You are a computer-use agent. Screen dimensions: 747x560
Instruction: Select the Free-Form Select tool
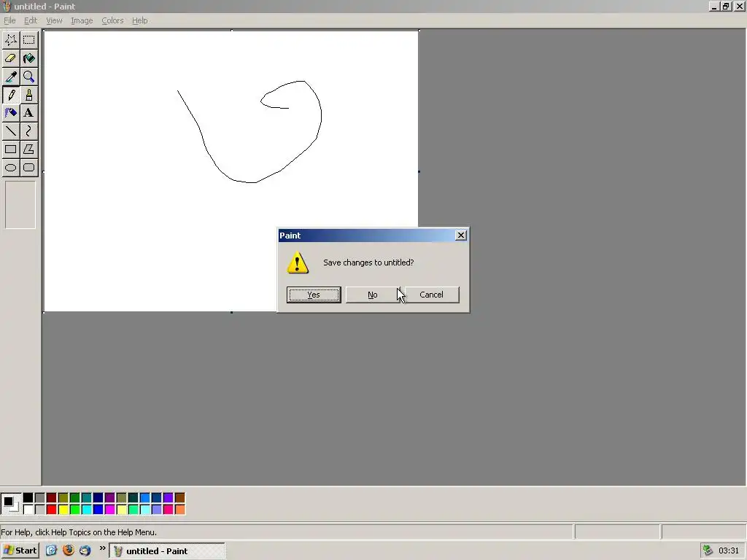pyautogui.click(x=11, y=40)
